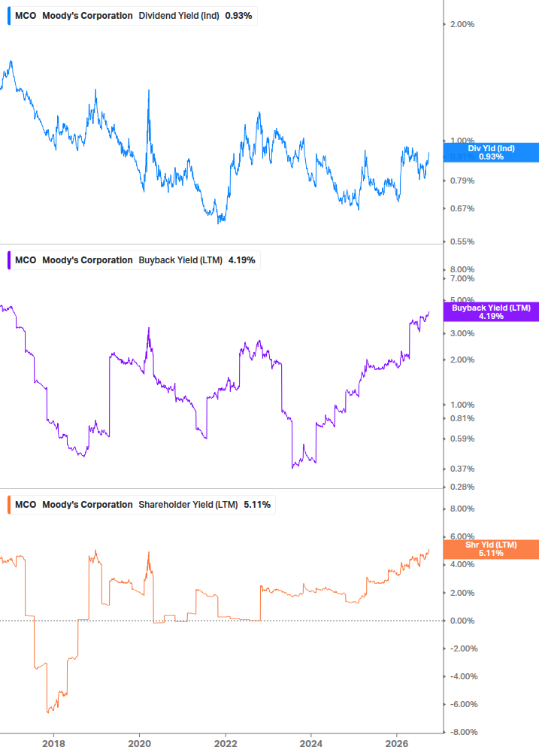Click the blue 'Div Yld (Ind) 0.93%' axis badge
The width and height of the screenshot is (539, 756).
coord(492,153)
